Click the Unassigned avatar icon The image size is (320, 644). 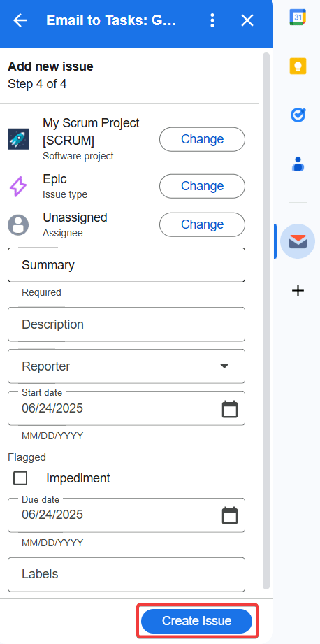click(x=18, y=224)
